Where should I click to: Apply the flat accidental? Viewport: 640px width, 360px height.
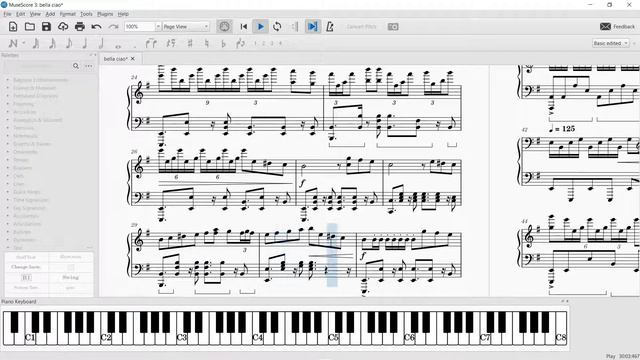(223, 43)
